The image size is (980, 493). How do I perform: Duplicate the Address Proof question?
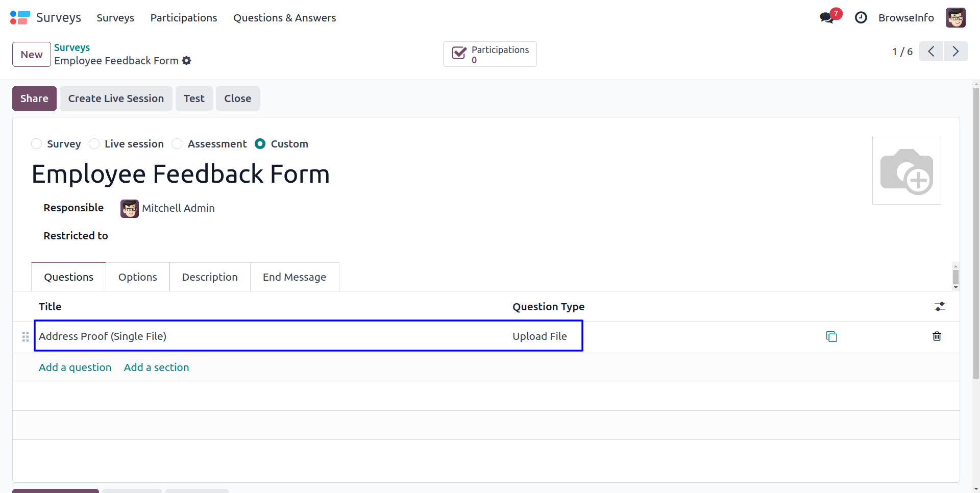(x=831, y=336)
